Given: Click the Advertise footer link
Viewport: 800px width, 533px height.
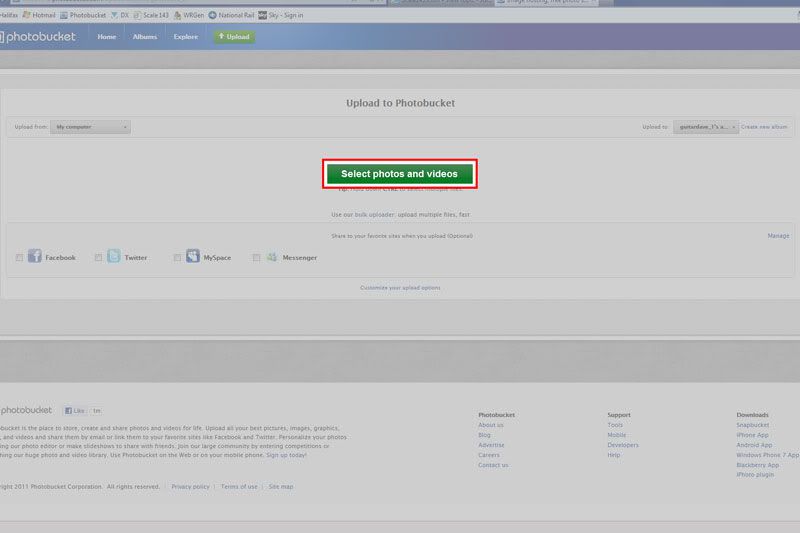Looking at the screenshot, I should pyautogui.click(x=491, y=445).
